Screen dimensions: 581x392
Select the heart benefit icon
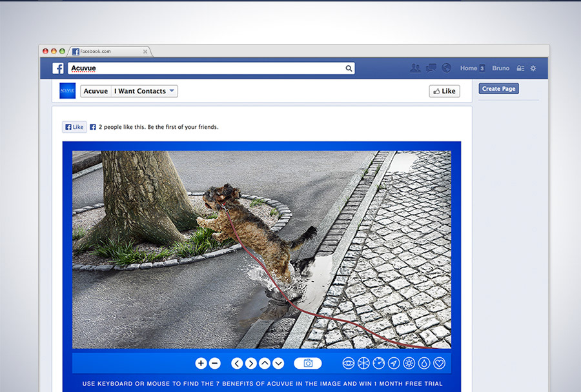pyautogui.click(x=440, y=364)
